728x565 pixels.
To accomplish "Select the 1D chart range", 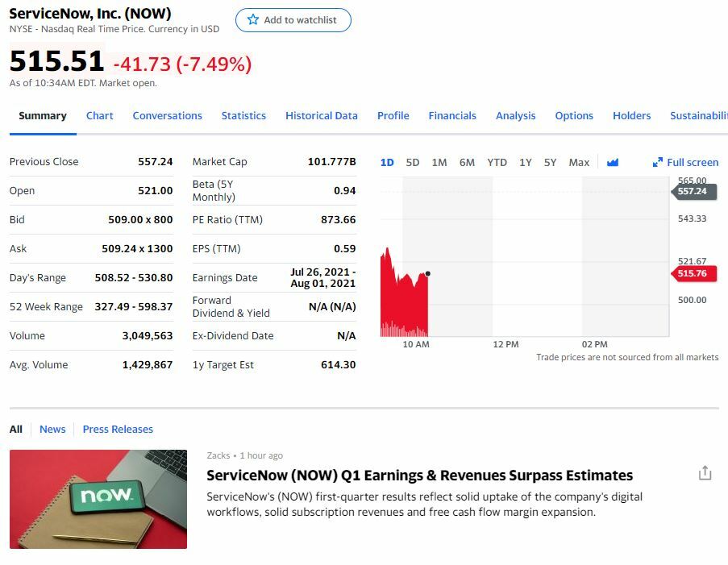I will [387, 163].
